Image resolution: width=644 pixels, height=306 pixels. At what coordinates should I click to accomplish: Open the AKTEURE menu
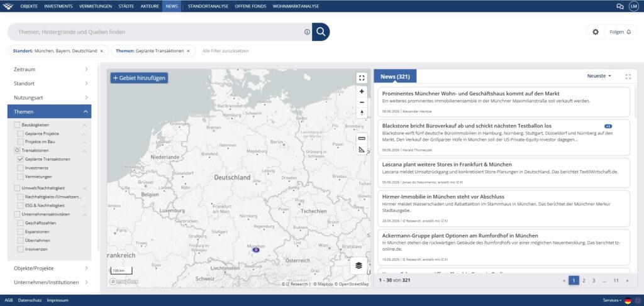click(150, 6)
